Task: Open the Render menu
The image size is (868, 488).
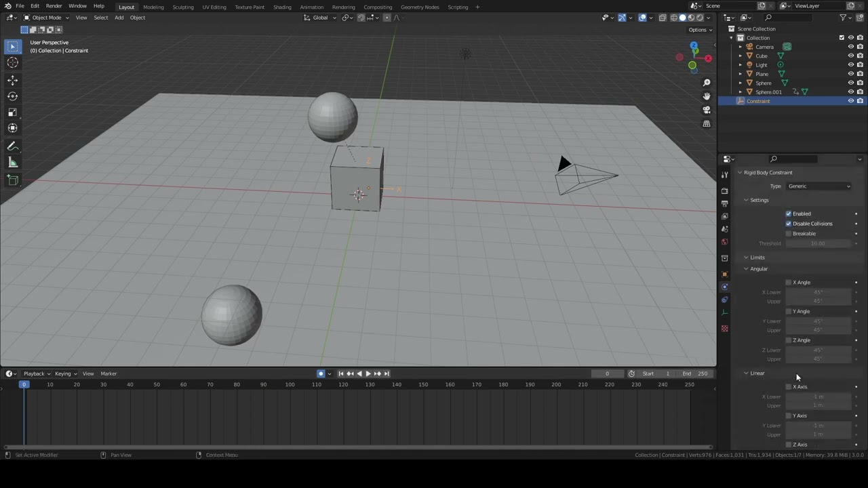Action: [x=54, y=6]
